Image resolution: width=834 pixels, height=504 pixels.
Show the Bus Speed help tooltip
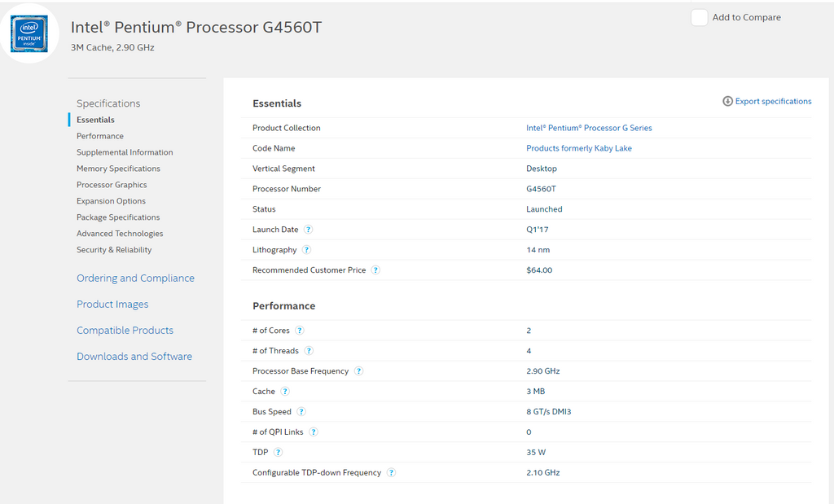[301, 411]
